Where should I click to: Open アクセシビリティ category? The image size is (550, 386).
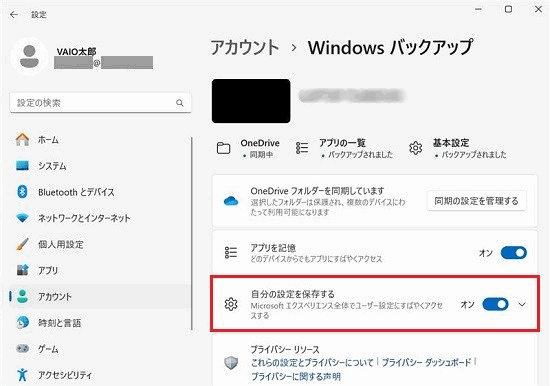pos(100,374)
